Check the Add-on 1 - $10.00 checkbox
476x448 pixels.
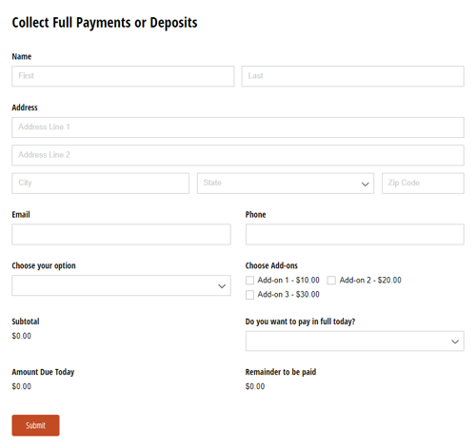(249, 281)
